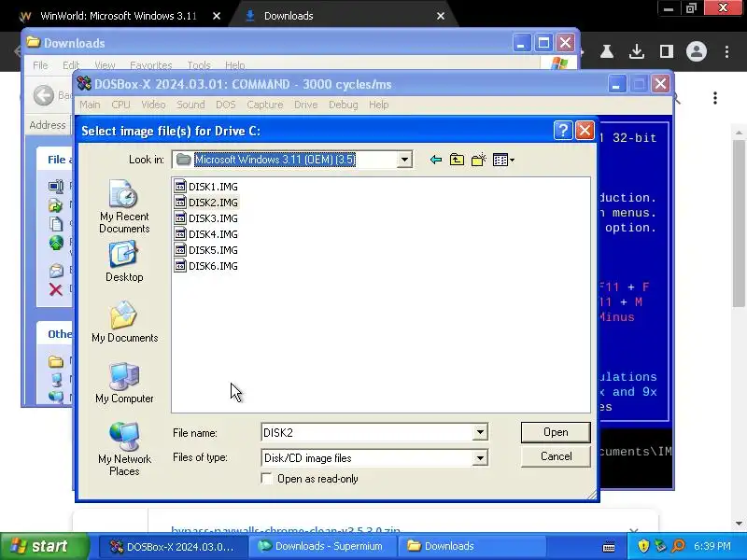747x560 pixels.
Task: Click Open button in file dialog
Action: click(556, 432)
